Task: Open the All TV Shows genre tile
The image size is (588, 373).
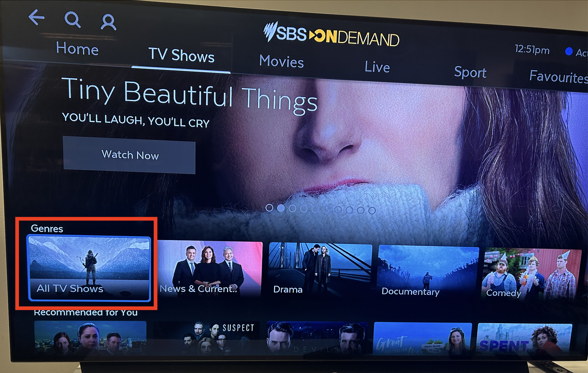Action: click(x=89, y=268)
